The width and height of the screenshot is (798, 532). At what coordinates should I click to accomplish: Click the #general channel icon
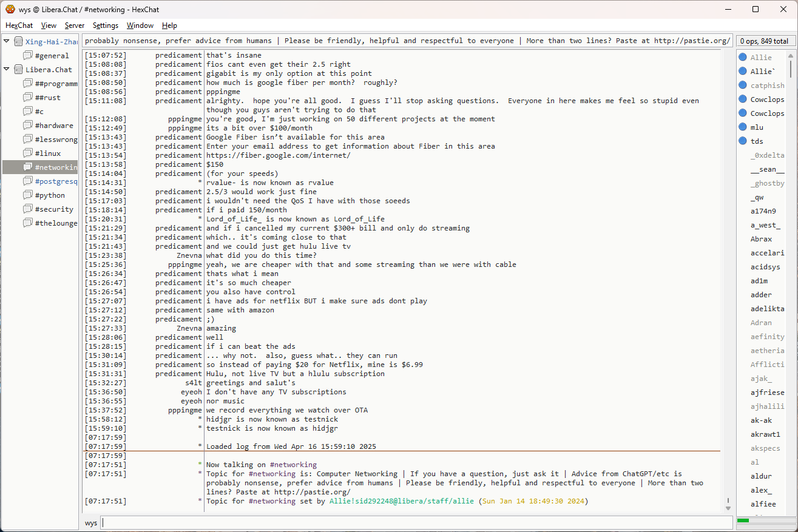tap(27, 56)
